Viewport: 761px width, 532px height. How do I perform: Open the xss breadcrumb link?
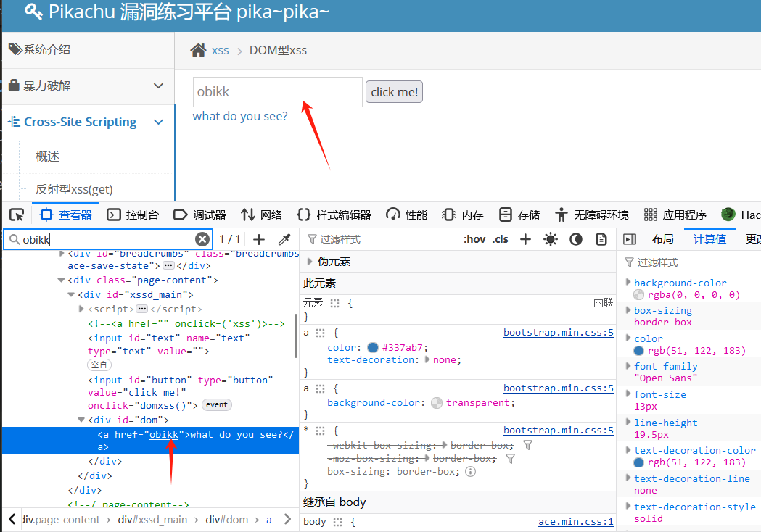pyautogui.click(x=220, y=51)
